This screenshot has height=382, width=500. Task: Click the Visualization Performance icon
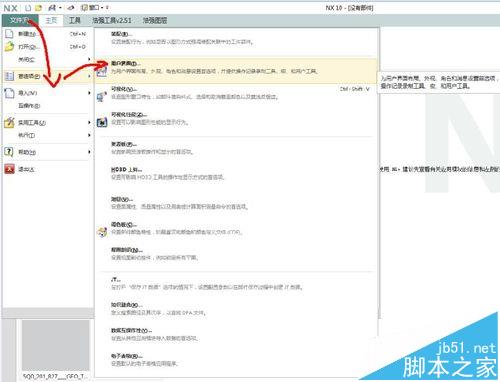(x=102, y=122)
